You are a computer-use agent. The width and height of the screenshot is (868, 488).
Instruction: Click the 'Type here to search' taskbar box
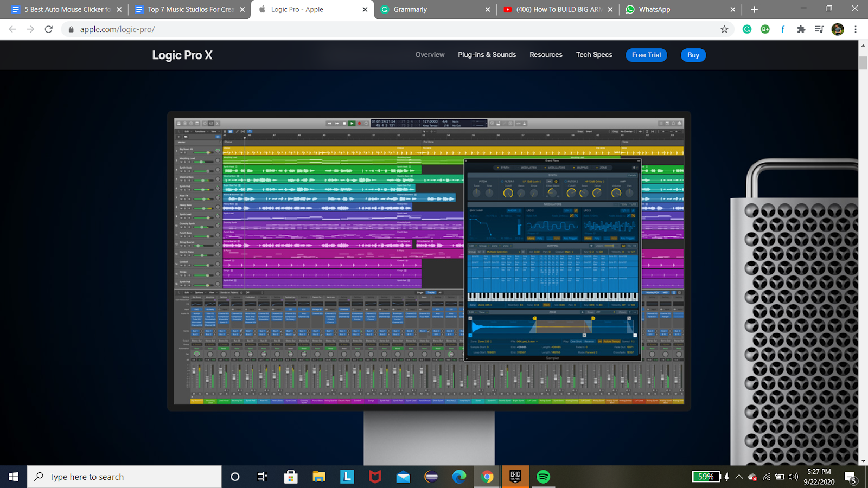pyautogui.click(x=124, y=477)
